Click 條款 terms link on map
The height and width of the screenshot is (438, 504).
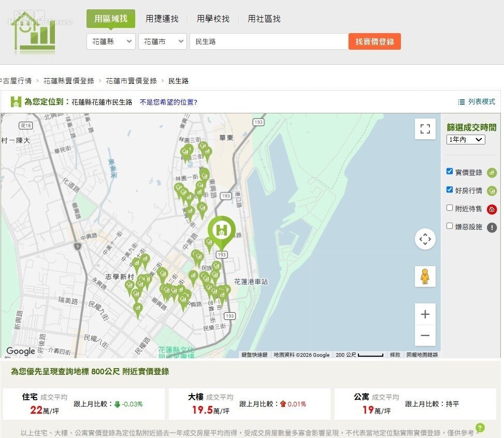click(x=395, y=355)
